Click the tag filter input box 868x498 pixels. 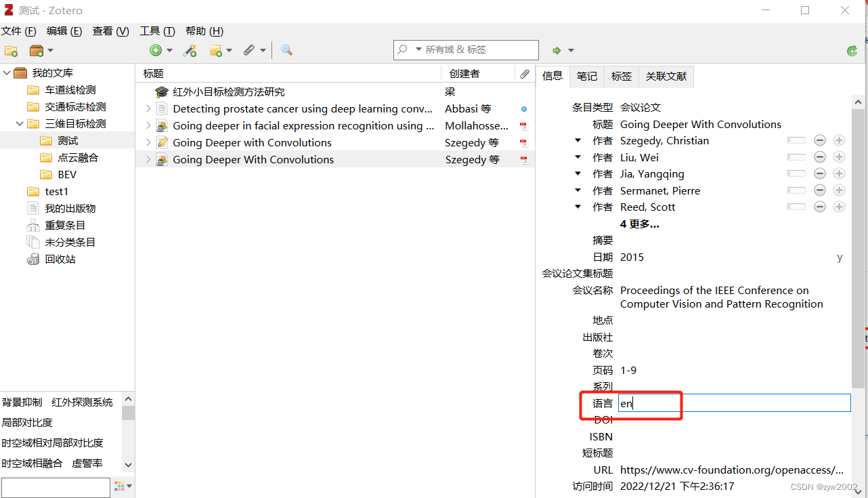(56, 487)
